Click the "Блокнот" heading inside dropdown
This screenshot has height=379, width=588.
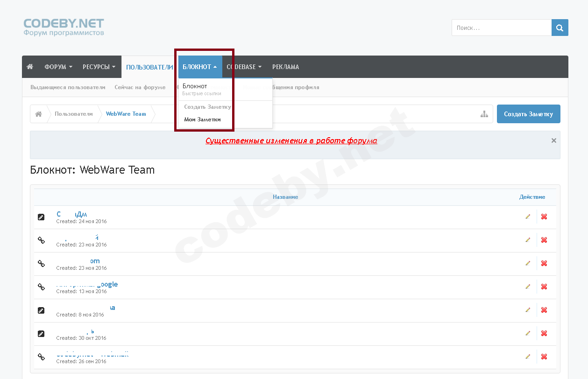195,86
